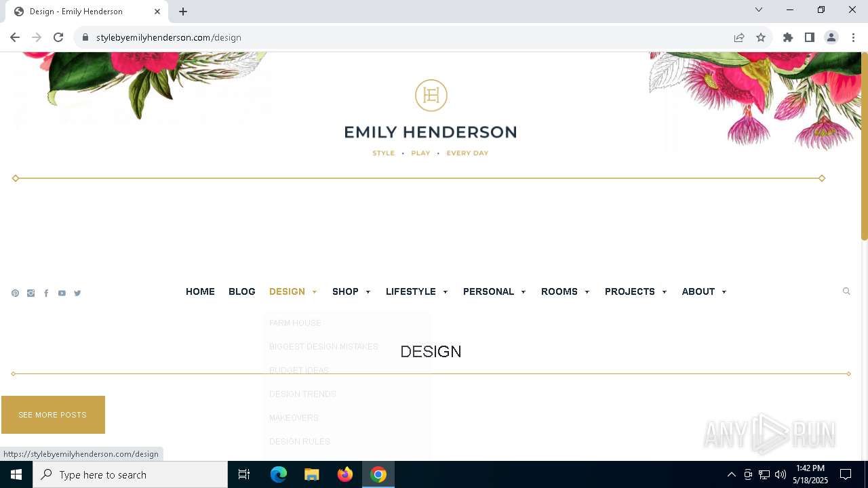The image size is (868, 488).
Task: Select the SHOP nav item
Action: pos(345,291)
